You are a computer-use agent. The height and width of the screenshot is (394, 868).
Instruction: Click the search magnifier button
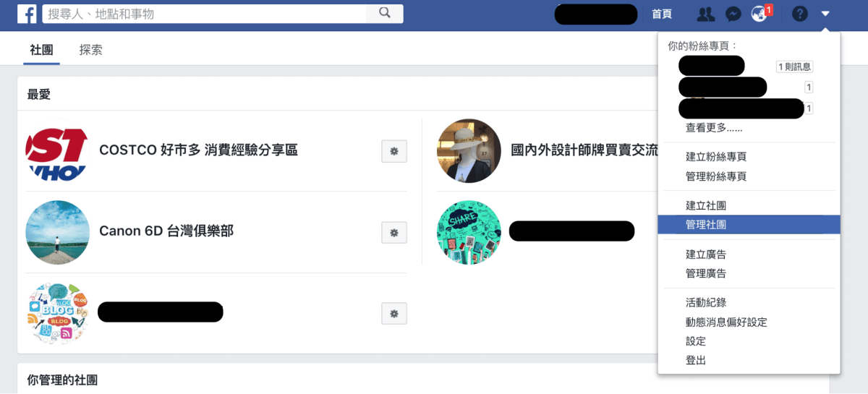tap(385, 13)
